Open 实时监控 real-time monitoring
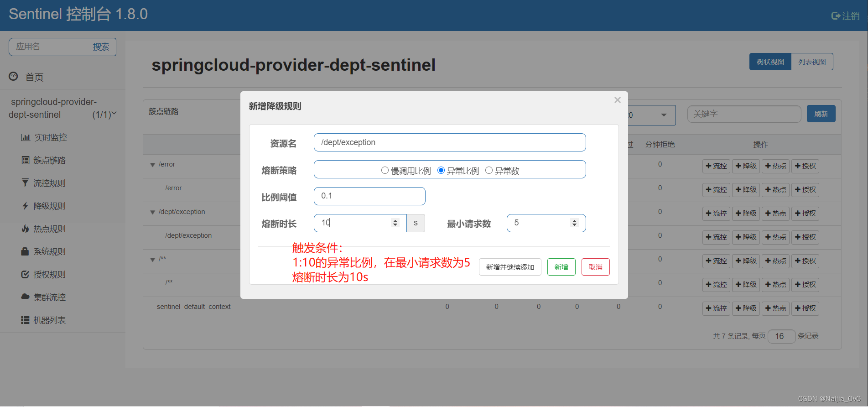868x407 pixels. point(44,137)
